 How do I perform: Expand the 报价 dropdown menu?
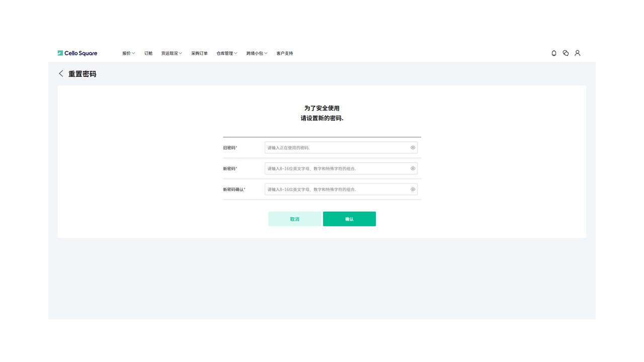click(128, 53)
